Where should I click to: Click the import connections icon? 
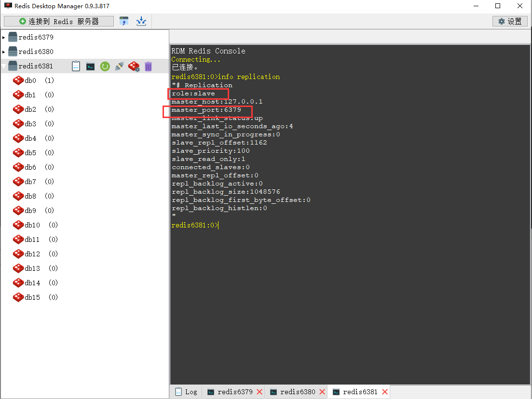(124, 21)
